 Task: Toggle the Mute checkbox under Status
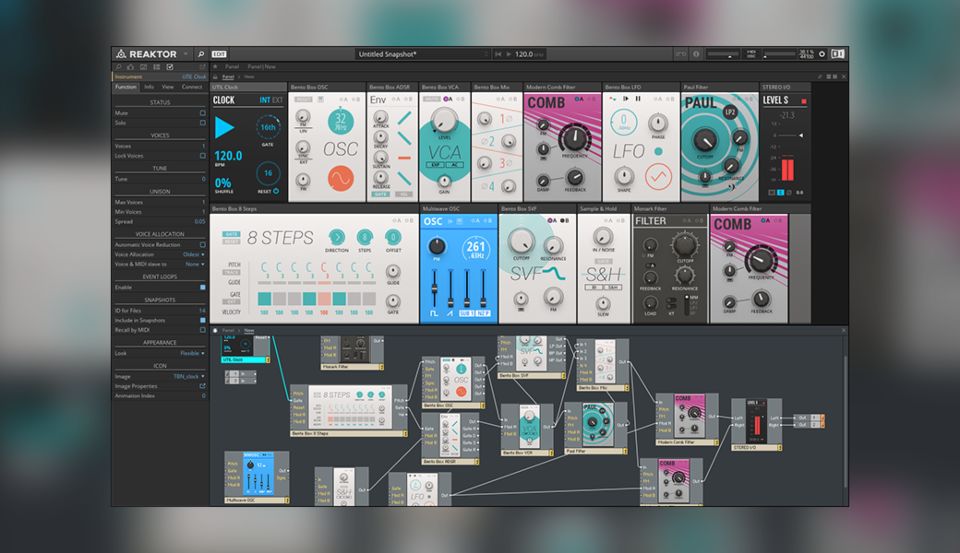(203, 113)
